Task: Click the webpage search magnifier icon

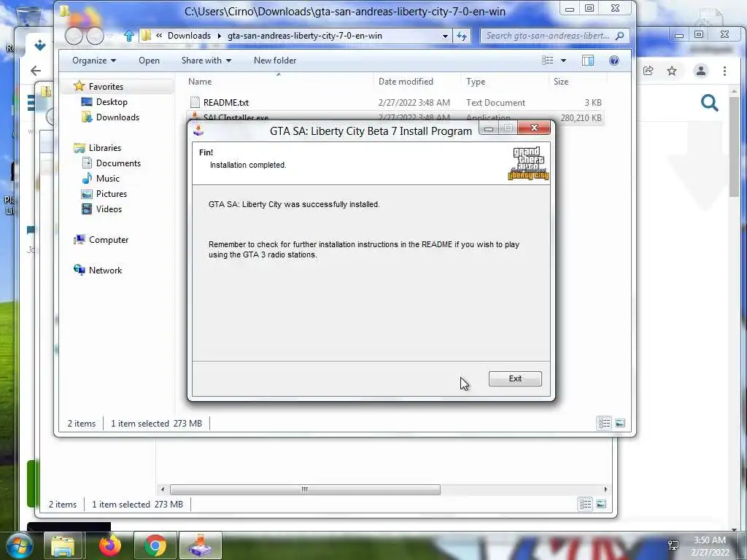Action: [709, 102]
